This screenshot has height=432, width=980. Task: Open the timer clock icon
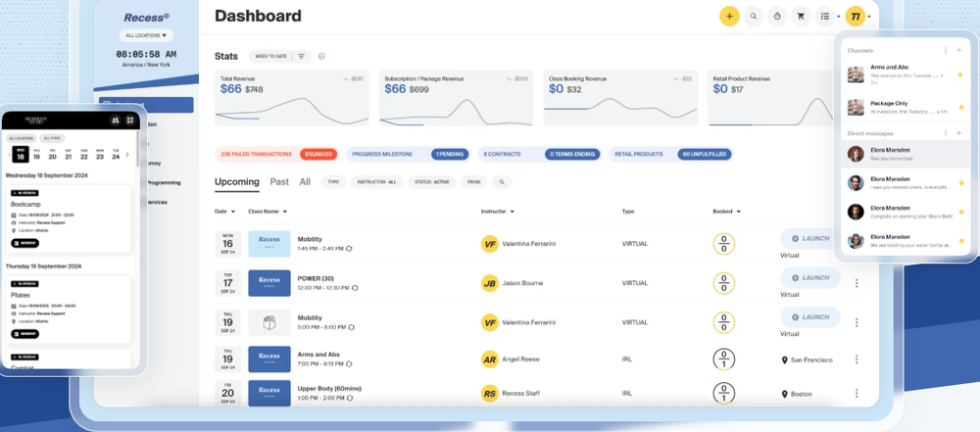pos(777,17)
